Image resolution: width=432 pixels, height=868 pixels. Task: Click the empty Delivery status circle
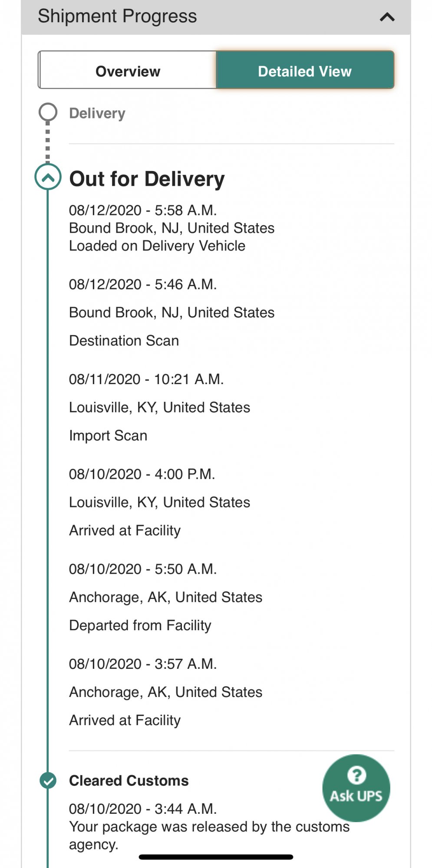[x=48, y=112]
